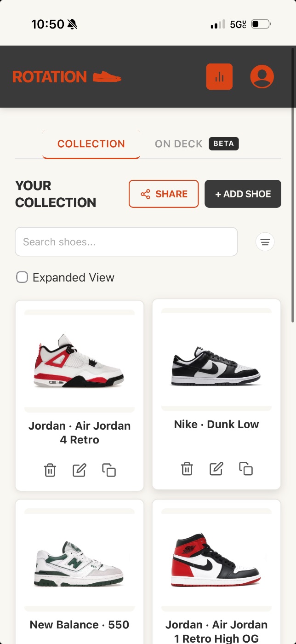Open the filter options icon beside search
296x644 pixels.
tap(265, 241)
